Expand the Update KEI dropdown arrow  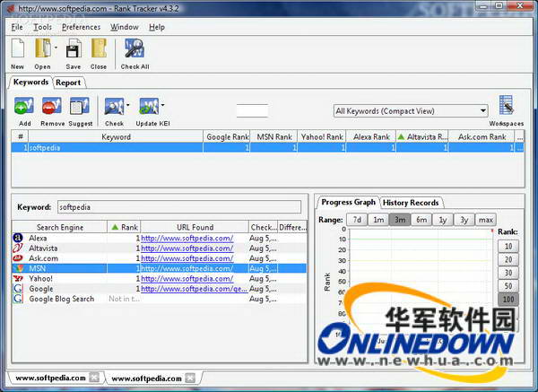(x=162, y=105)
